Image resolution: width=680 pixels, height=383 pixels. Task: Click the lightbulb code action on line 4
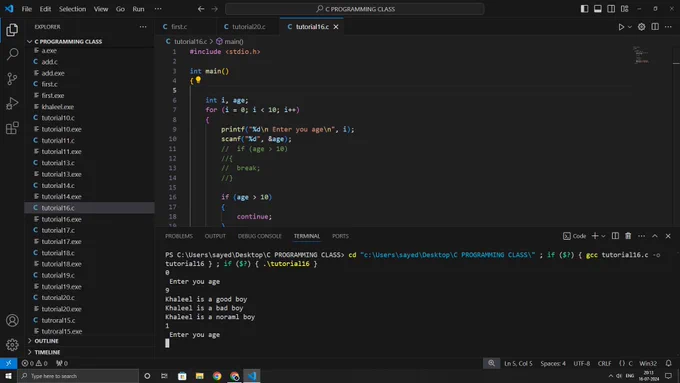click(x=198, y=80)
